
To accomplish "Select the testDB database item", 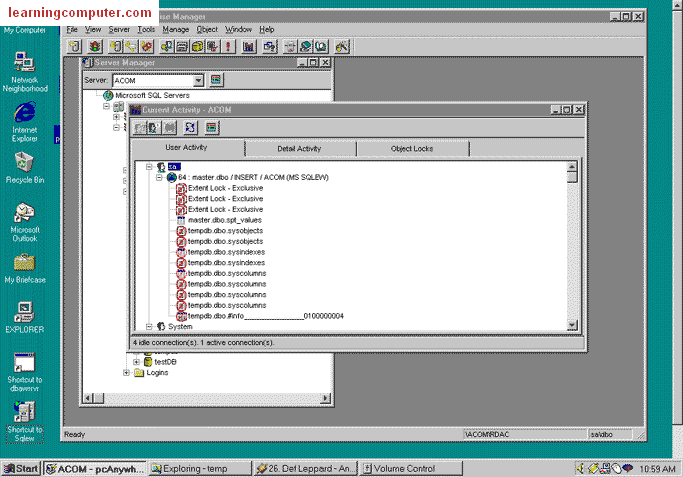I will coord(165,362).
